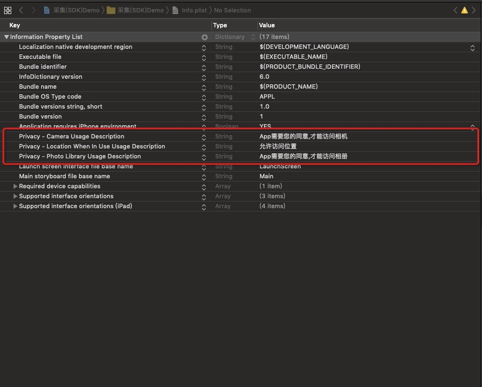This screenshot has width=482, height=387.
Task: Expand Supported interface orientations (iPad)
Action: coord(15,206)
